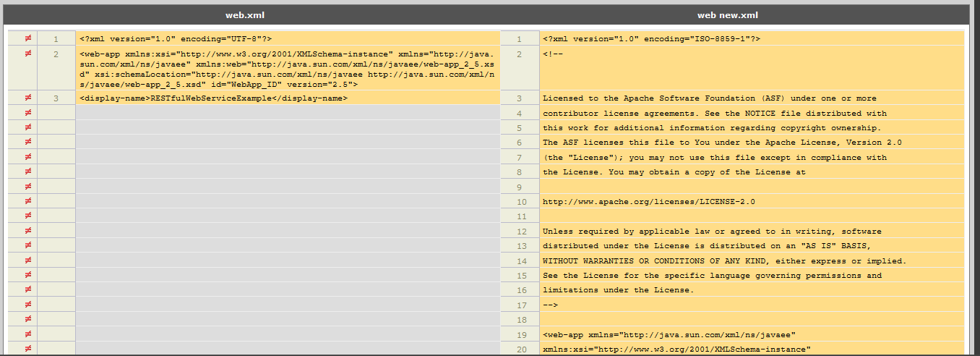Screen dimensions: 980x356
Task: Click the difference icon in the row of right line 19
Action: coord(28,334)
